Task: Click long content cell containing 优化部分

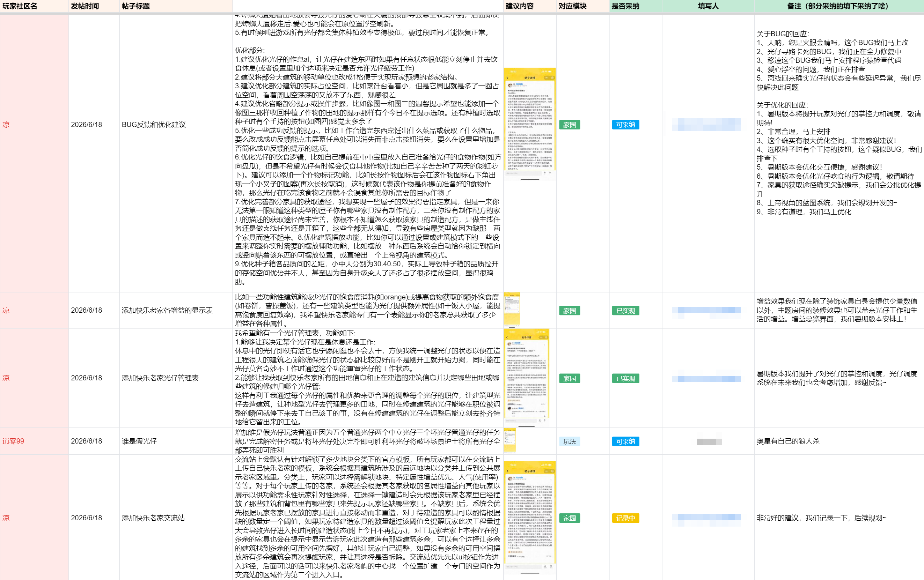Action: 368,153
